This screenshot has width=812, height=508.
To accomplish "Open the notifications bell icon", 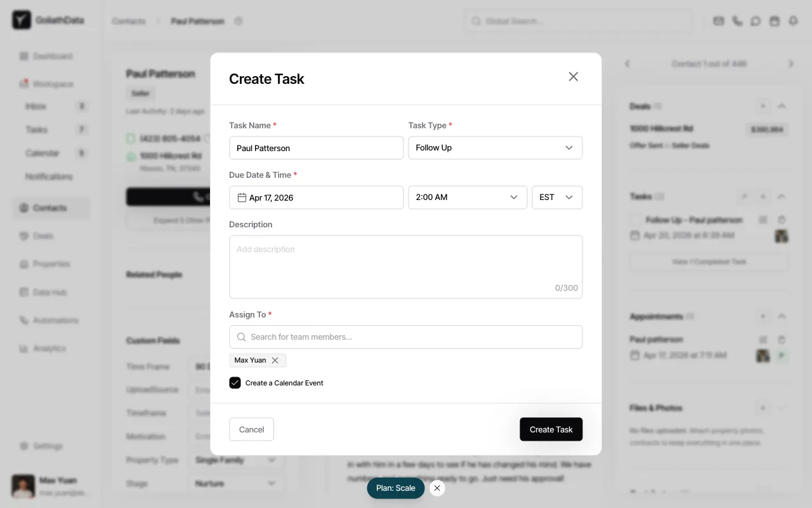I will pos(794,21).
